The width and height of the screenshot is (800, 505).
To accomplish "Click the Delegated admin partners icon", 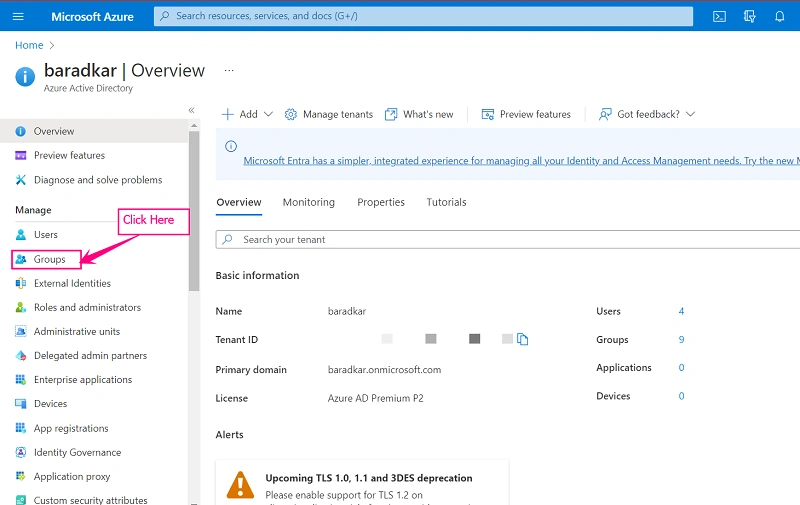I will 20,356.
